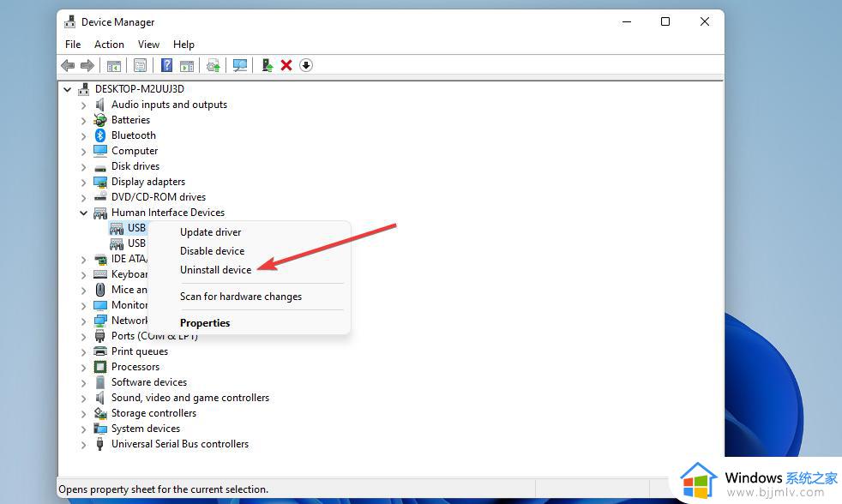Click the down-arrow Disable device toolbar icon

(306, 65)
